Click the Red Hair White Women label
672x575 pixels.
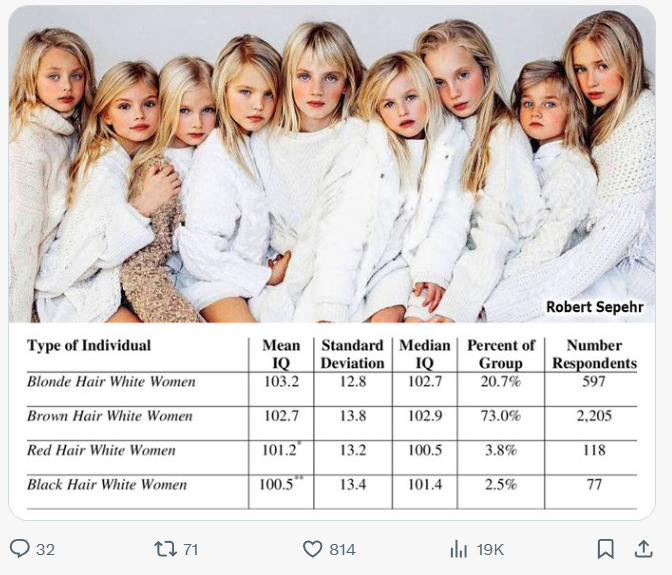(101, 450)
